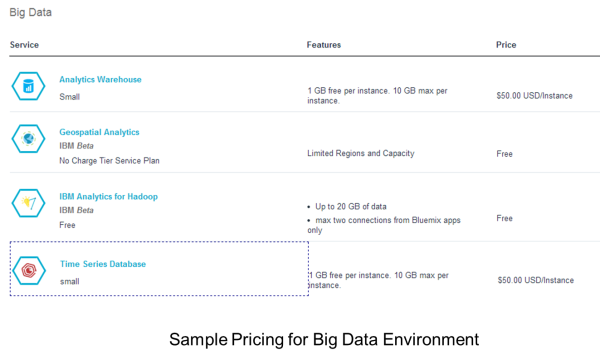
Task: Click the Time Series Database red icon
Action: coord(29,270)
